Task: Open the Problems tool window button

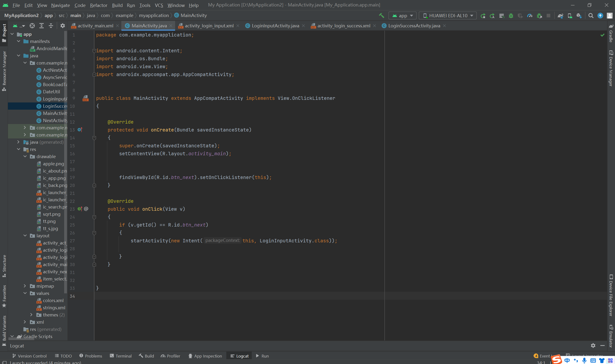Action: pyautogui.click(x=91, y=356)
